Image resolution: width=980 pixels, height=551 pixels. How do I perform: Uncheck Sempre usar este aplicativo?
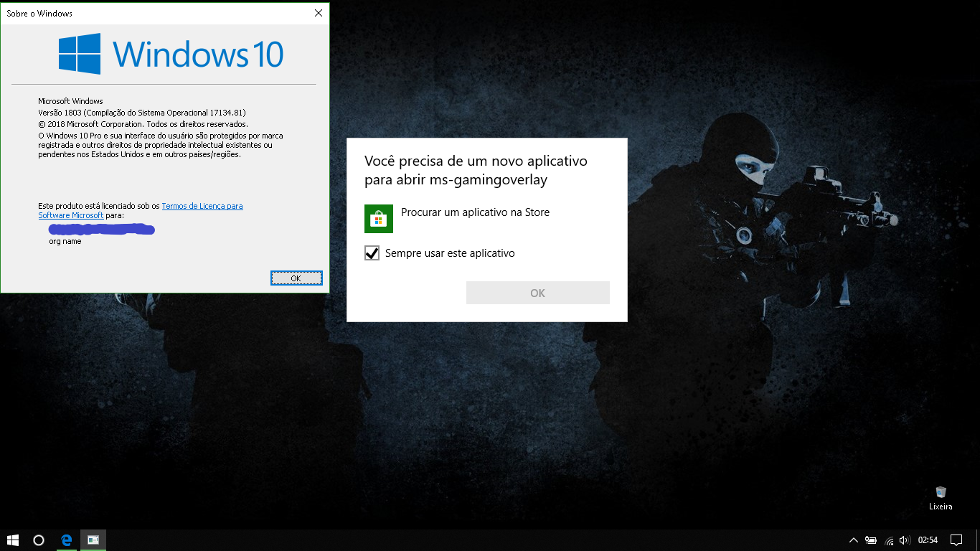tap(372, 253)
